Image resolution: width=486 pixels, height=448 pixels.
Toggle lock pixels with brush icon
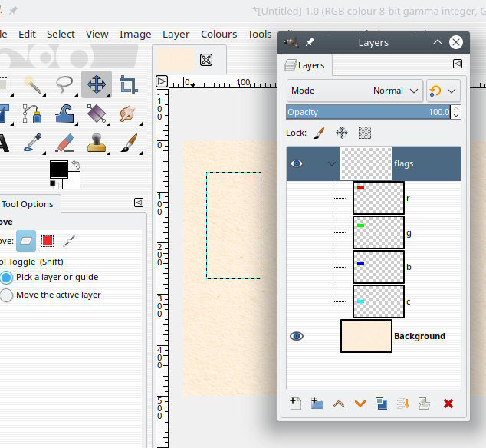coord(319,133)
